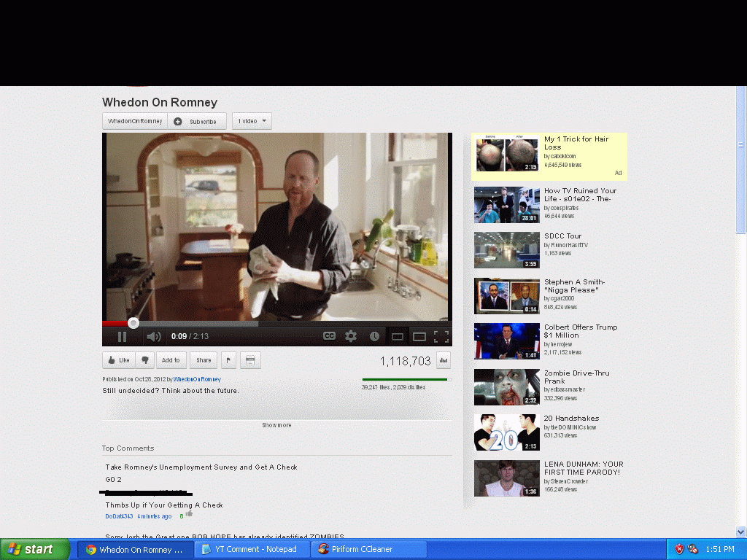The height and width of the screenshot is (560, 747).
Task: Open LENA DUNHAM parody video thumbnail
Action: tap(507, 478)
